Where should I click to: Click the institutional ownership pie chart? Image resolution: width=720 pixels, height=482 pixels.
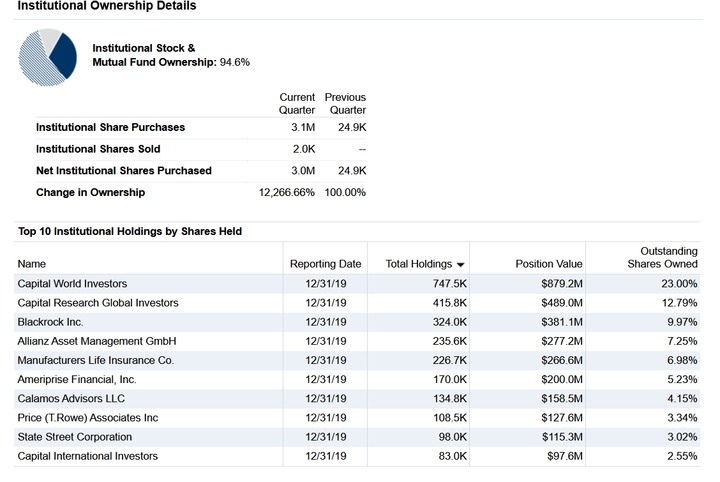48,57
